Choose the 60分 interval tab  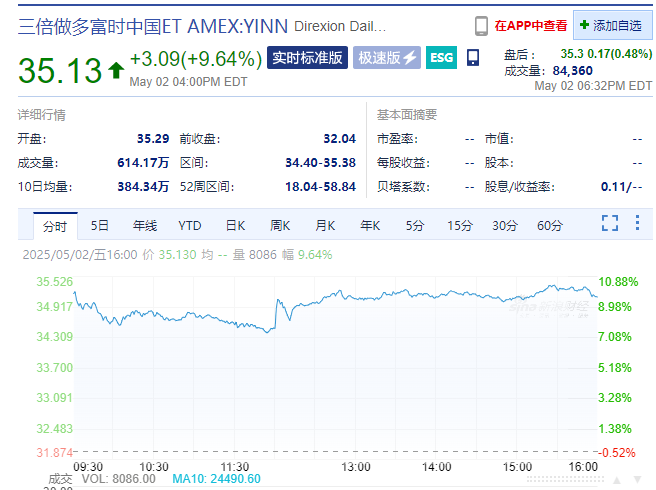tap(550, 225)
